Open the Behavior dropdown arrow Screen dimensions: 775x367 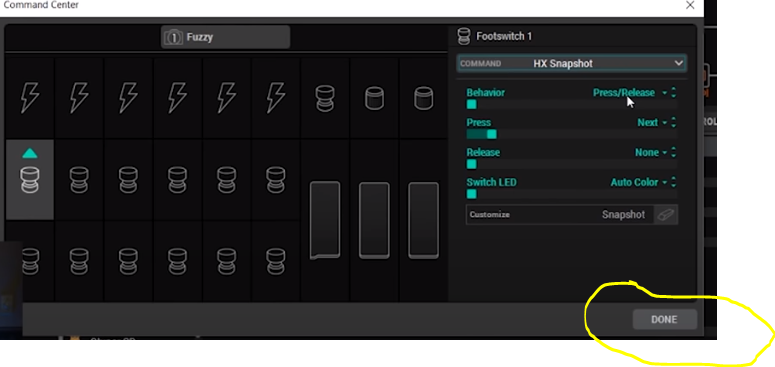tap(664, 93)
